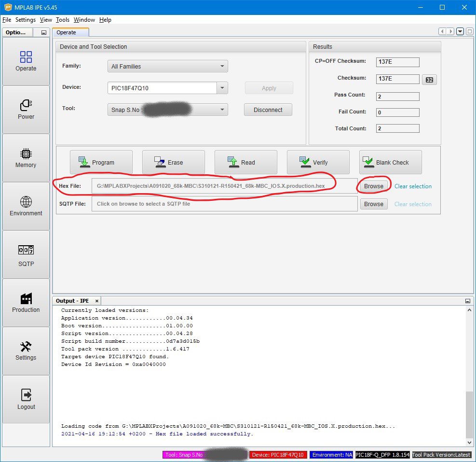Click the output scrollbar up arrow
Image resolution: width=476 pixels, height=462 pixels.
469,310
